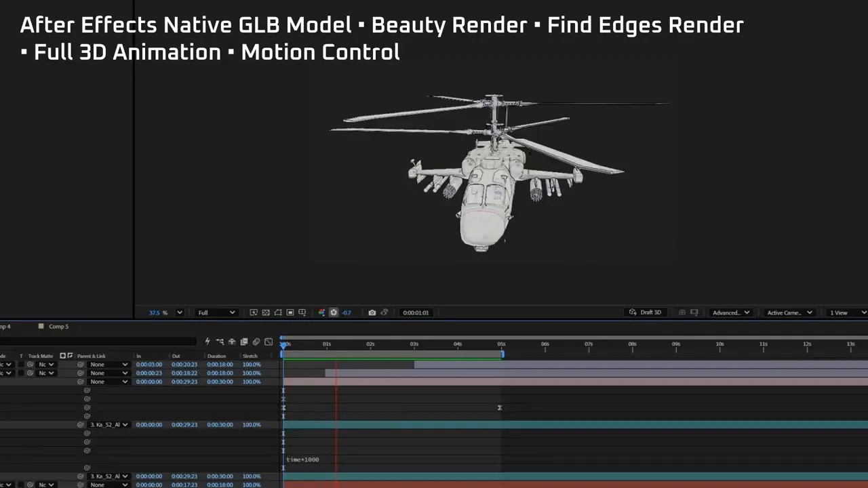This screenshot has width=868, height=488.
Task: Open the upper 3. Ka_52_Al parent dropdown
Action: pos(108,425)
